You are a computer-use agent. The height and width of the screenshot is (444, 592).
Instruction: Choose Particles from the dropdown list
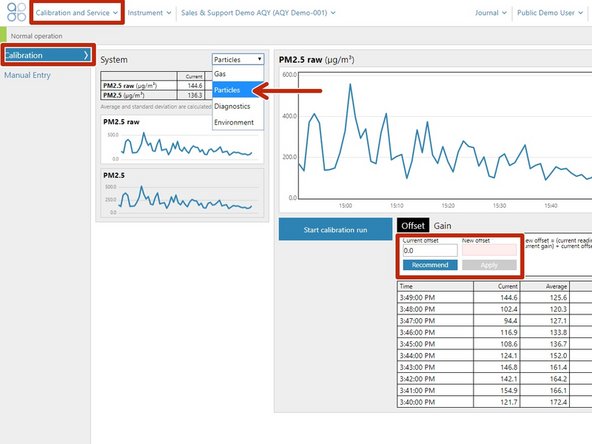pos(238,90)
